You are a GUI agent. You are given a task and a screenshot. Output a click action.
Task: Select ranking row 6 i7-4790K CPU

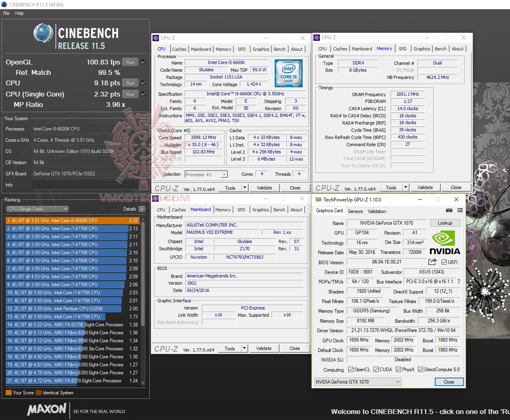tap(73, 261)
